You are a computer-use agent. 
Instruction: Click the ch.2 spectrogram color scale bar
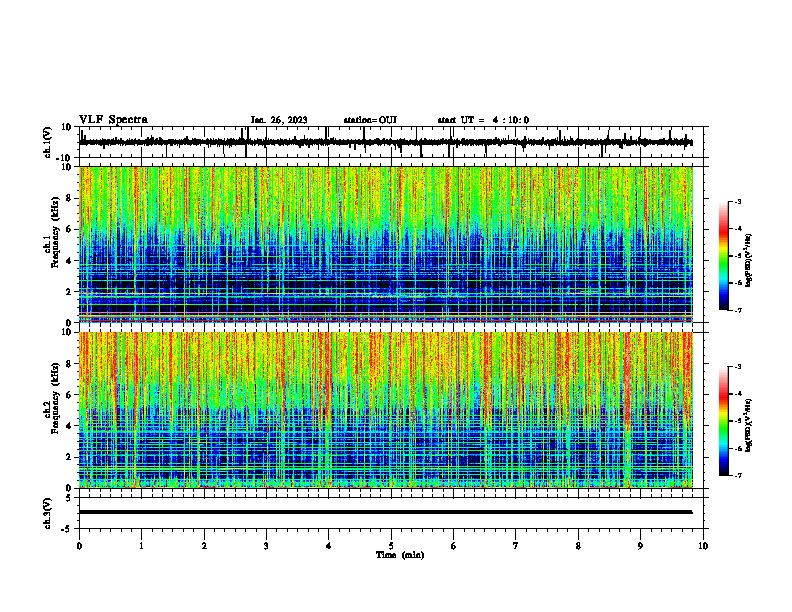coord(724,421)
